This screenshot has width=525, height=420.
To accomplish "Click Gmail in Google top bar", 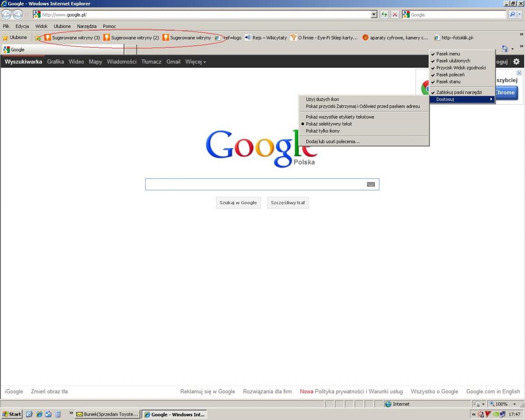I will [173, 62].
